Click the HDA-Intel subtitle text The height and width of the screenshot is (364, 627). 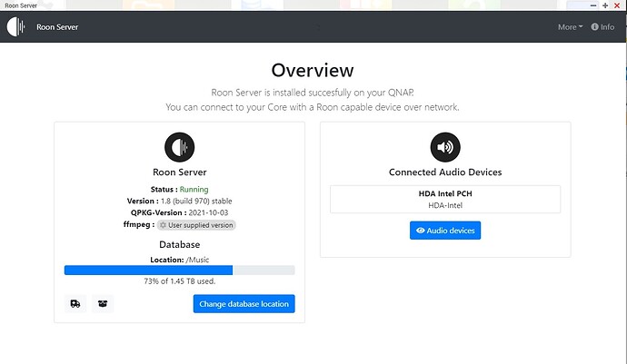coord(445,205)
